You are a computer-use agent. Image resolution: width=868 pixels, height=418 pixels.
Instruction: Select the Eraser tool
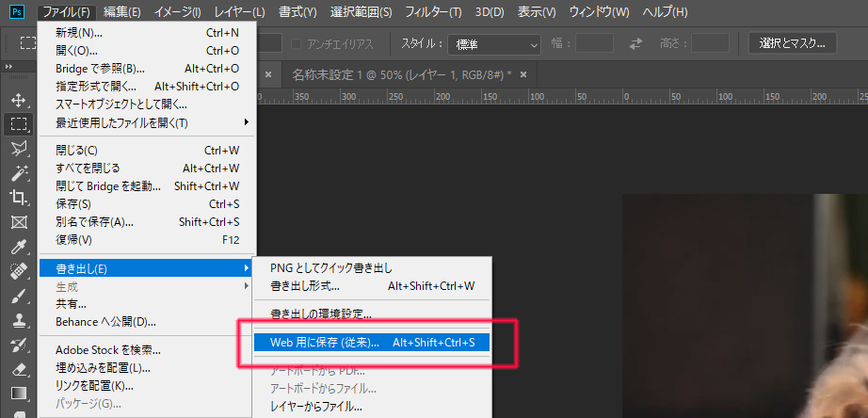[19, 369]
